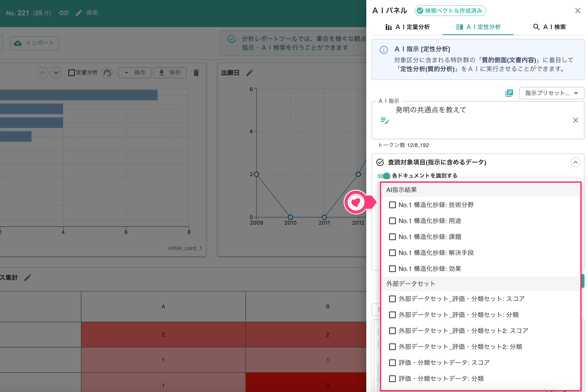Check 評価・分類セットデータ: 分類

tap(392, 379)
